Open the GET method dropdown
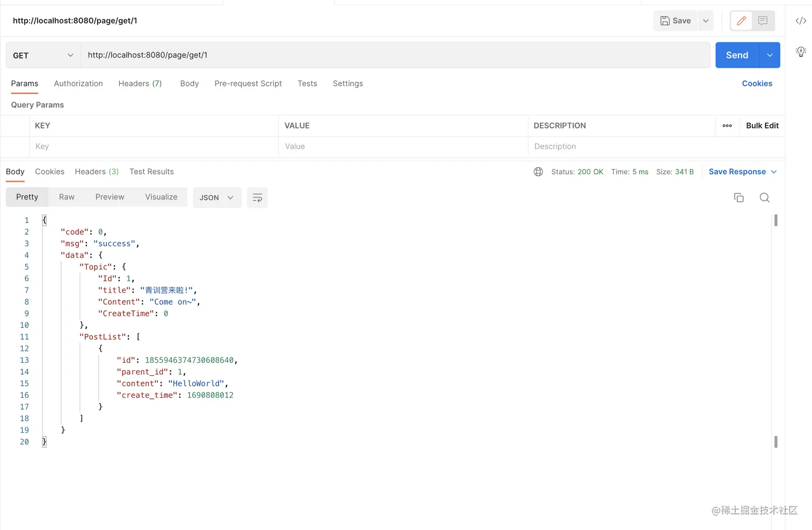The height and width of the screenshot is (530, 812). (43, 55)
